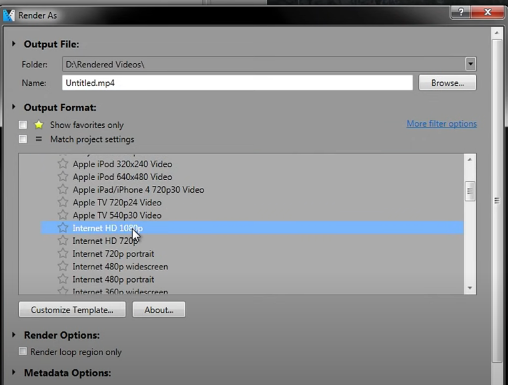Select Internet 480p widescreen template

(120, 266)
